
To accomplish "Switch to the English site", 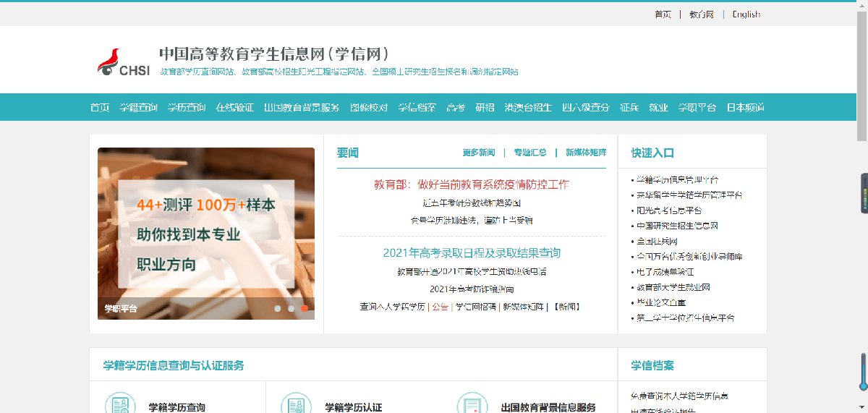I will point(746,14).
